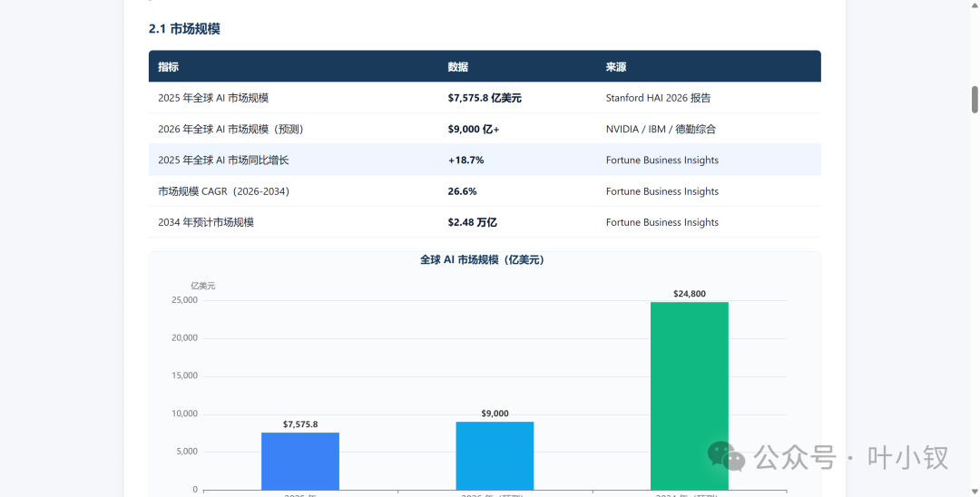Click the light-blue $9,000 bar
980x497 pixels.
coord(495,456)
